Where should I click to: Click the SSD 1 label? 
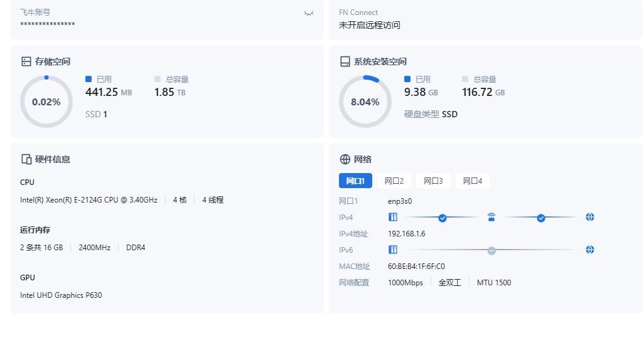(x=96, y=114)
